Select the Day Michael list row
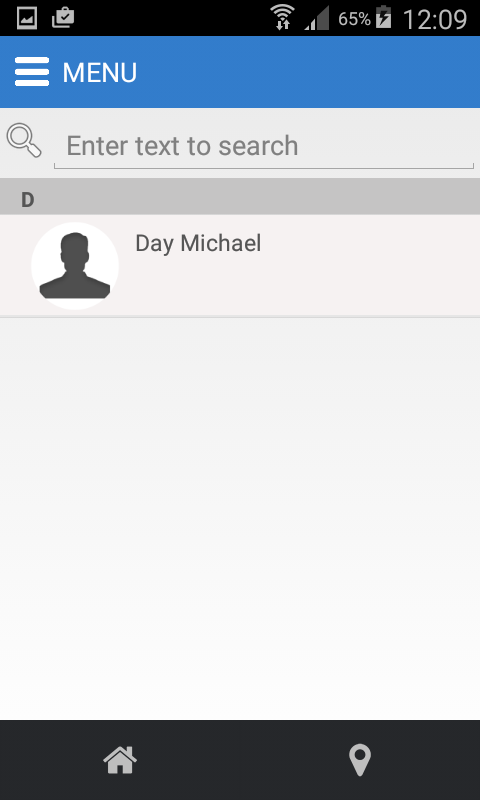480x800 pixels. 240,266
